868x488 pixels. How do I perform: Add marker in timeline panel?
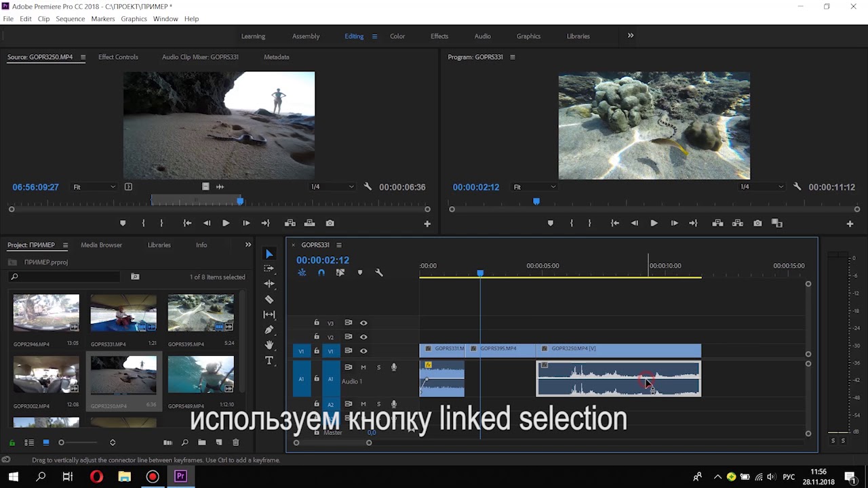pos(360,272)
